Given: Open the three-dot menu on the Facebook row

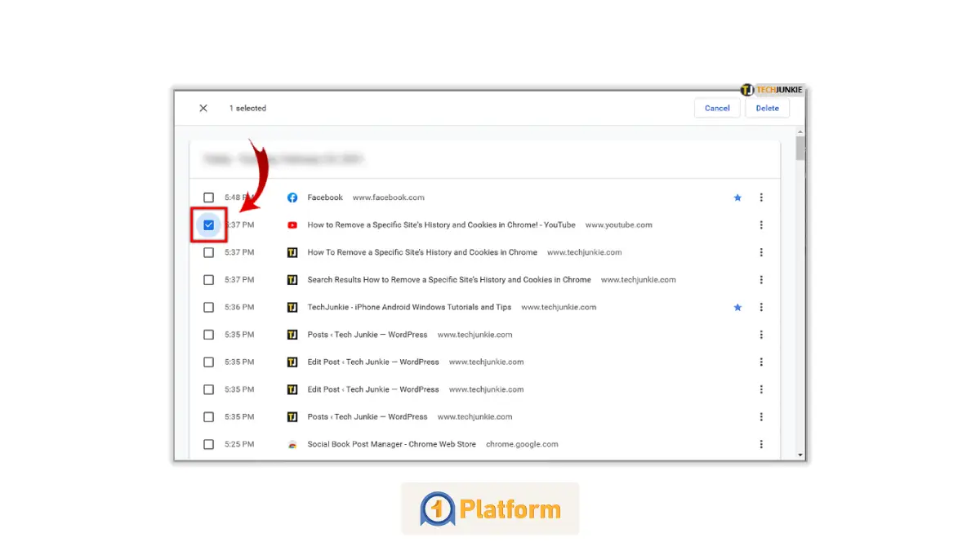Looking at the screenshot, I should [761, 197].
